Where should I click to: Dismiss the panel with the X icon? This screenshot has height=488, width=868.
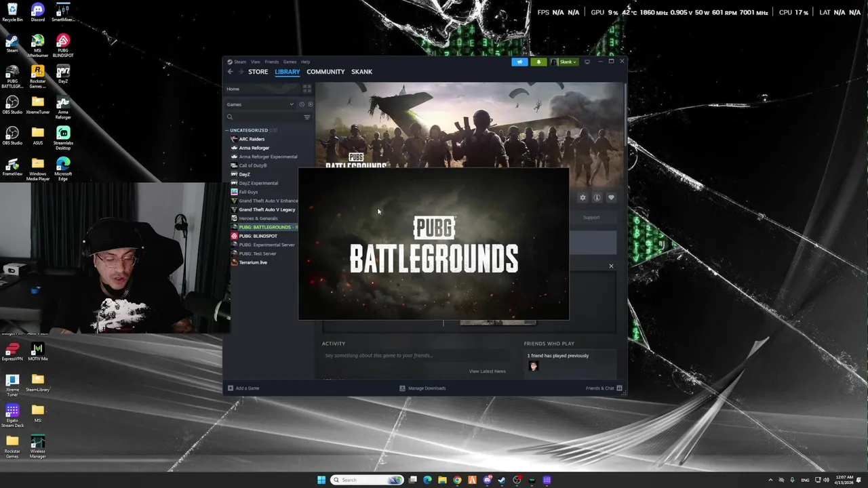coord(611,266)
